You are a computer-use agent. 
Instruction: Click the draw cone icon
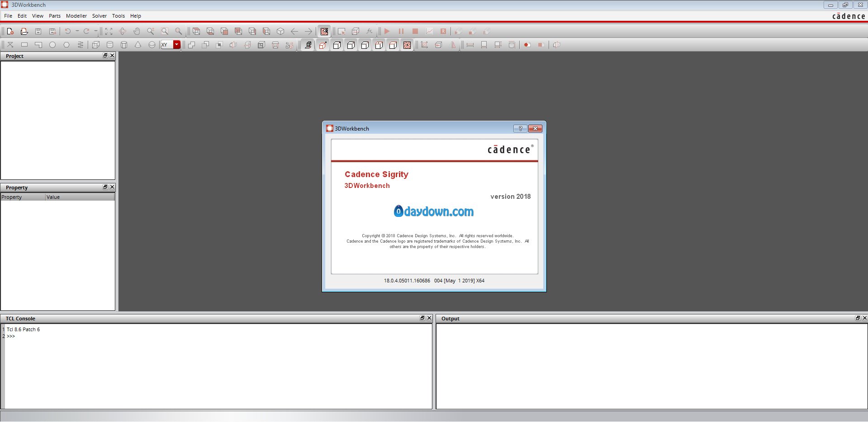coord(138,45)
